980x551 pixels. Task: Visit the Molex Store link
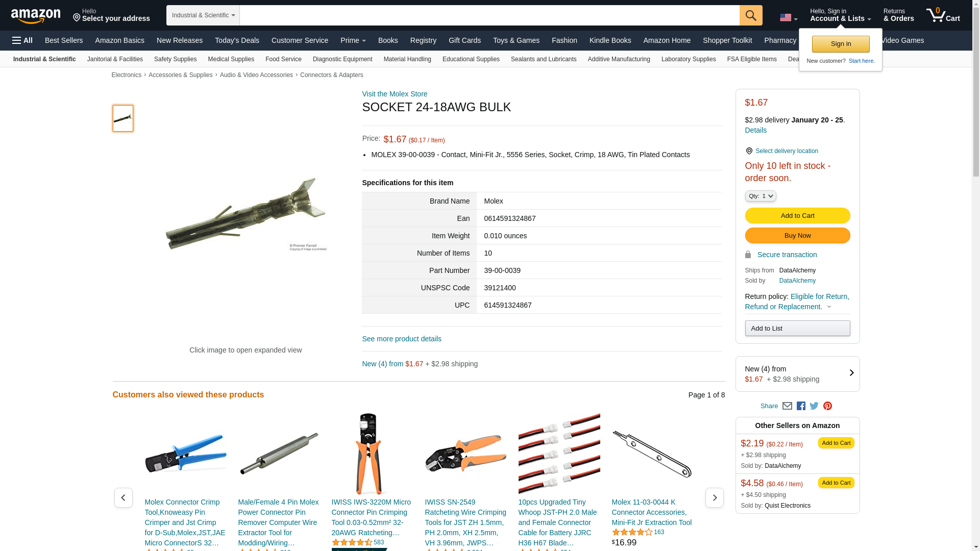tap(395, 94)
